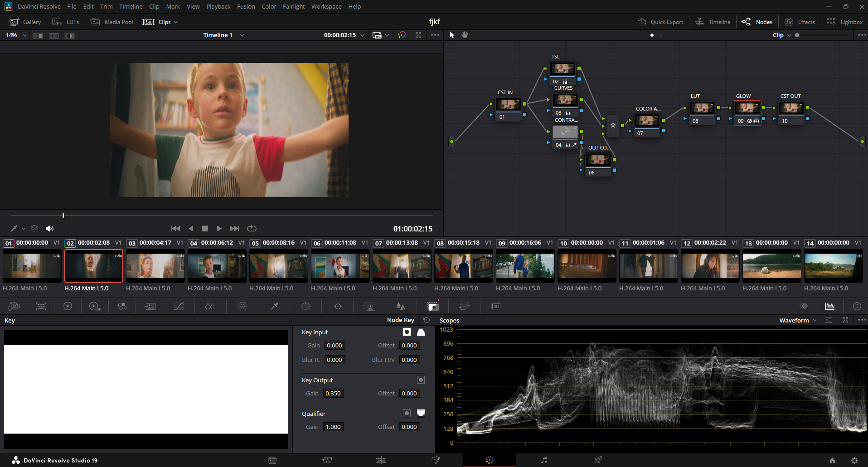Open the Color Wheels palette
868x467 pixels.
tap(68, 307)
